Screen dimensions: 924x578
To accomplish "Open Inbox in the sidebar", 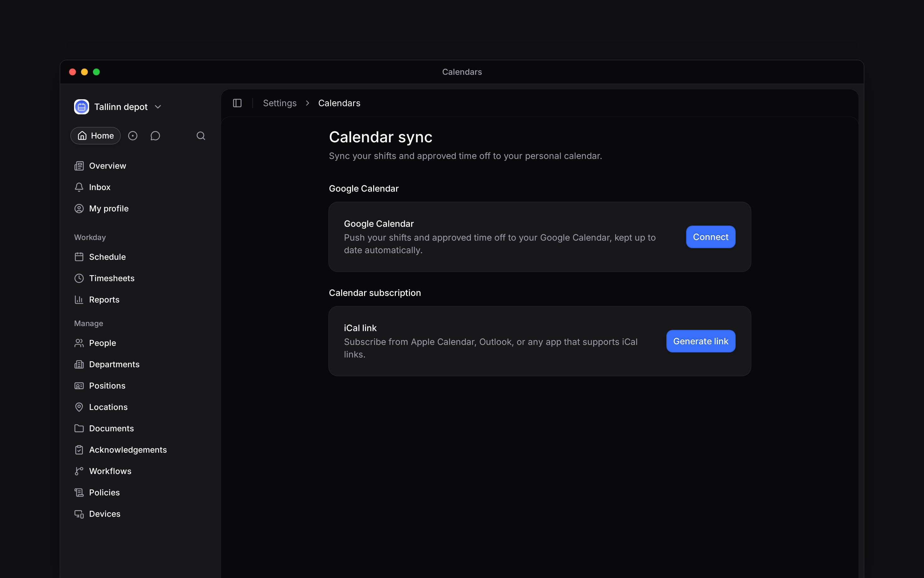I will (100, 187).
